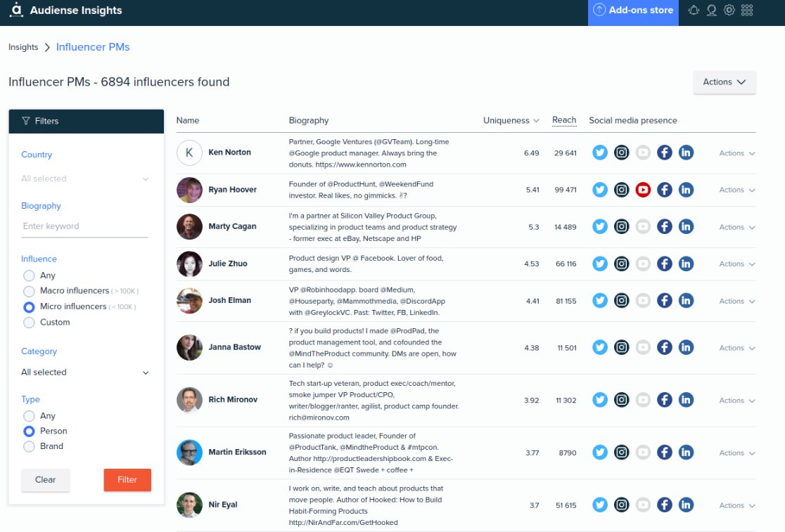Click the Audiense logo icon
This screenshot has width=785, height=532.
tap(16, 10)
